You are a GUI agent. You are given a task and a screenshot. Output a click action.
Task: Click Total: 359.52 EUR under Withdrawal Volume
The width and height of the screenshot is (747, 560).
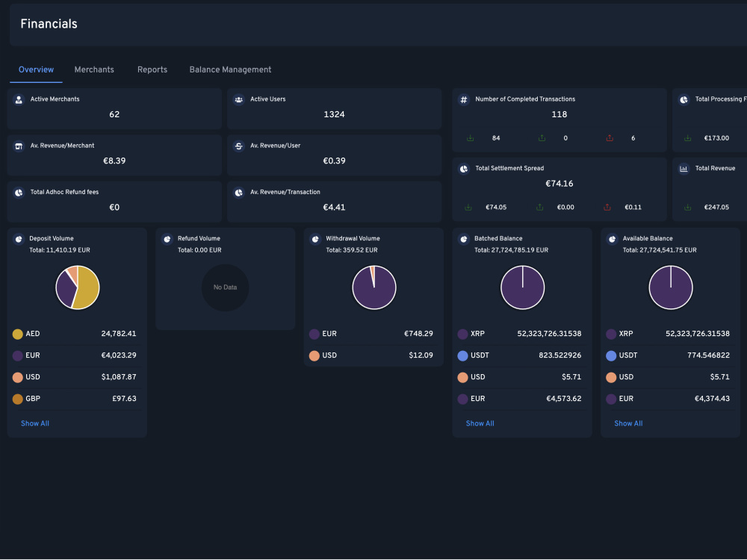(x=352, y=250)
